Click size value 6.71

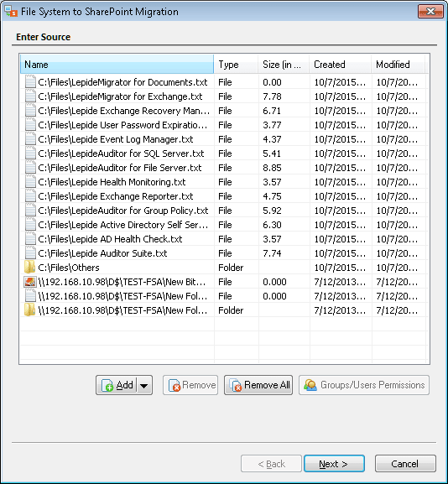point(272,111)
